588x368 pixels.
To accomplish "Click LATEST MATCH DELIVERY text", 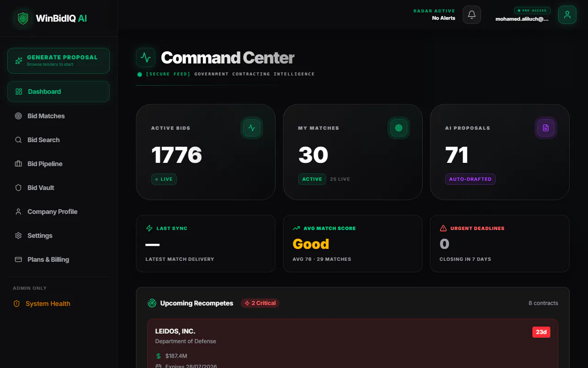I will coord(180,259).
